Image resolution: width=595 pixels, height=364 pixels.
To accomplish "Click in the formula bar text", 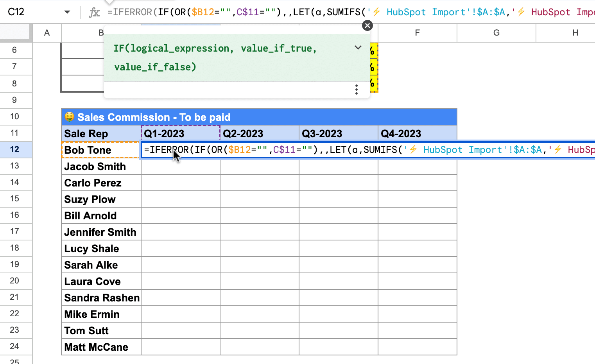I will (x=351, y=12).
